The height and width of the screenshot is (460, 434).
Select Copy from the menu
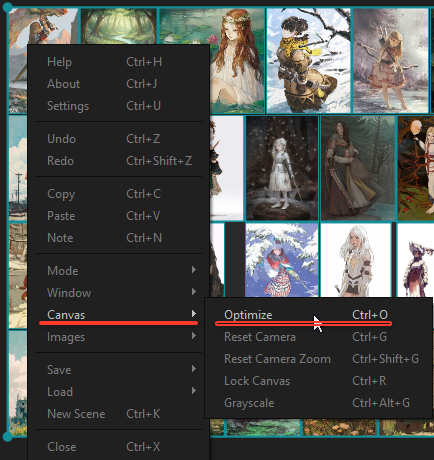pyautogui.click(x=119, y=194)
